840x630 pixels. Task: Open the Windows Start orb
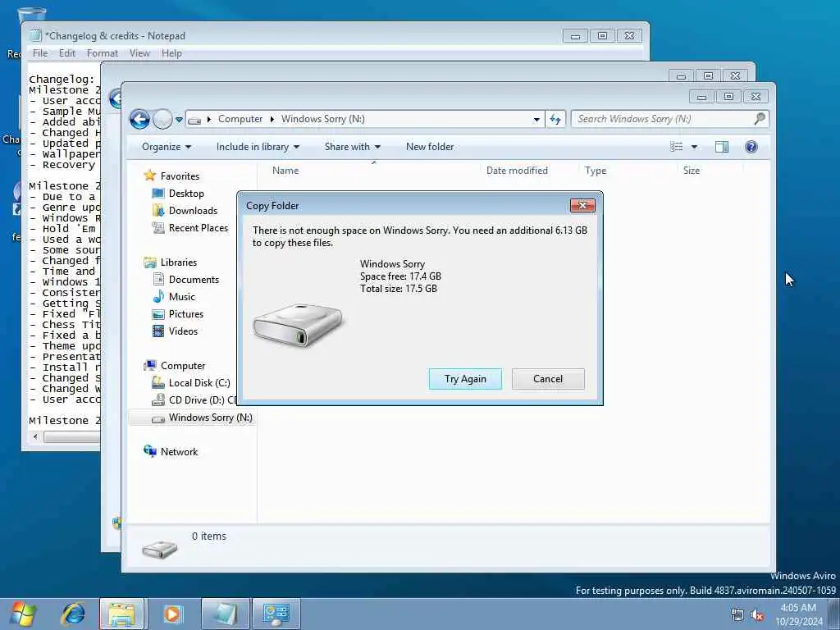pyautogui.click(x=23, y=614)
